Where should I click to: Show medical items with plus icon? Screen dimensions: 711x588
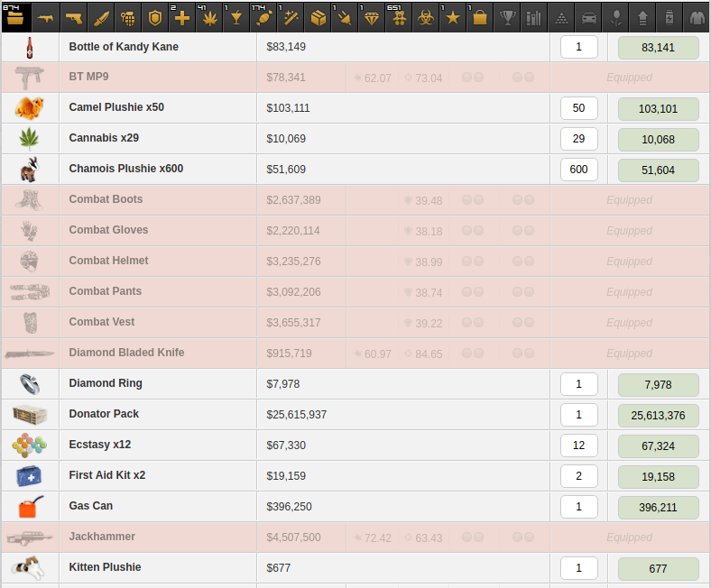point(182,17)
